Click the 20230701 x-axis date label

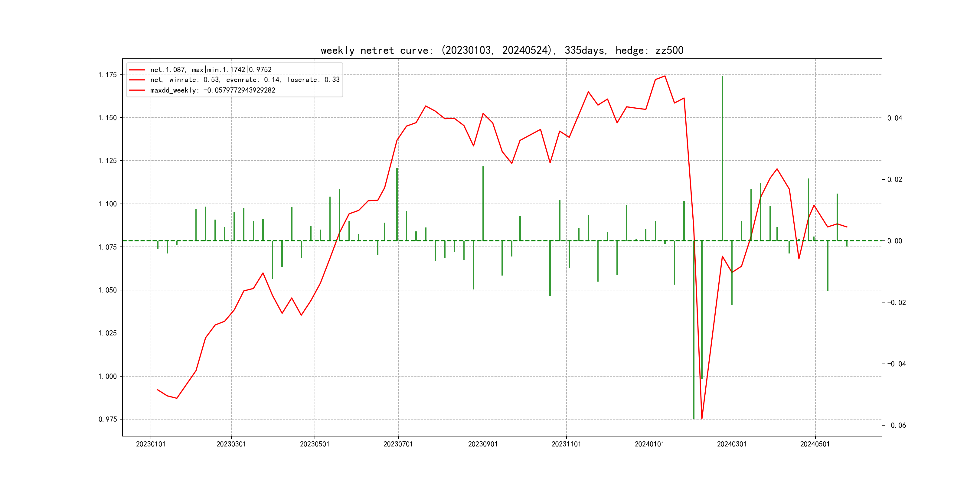[x=398, y=444]
